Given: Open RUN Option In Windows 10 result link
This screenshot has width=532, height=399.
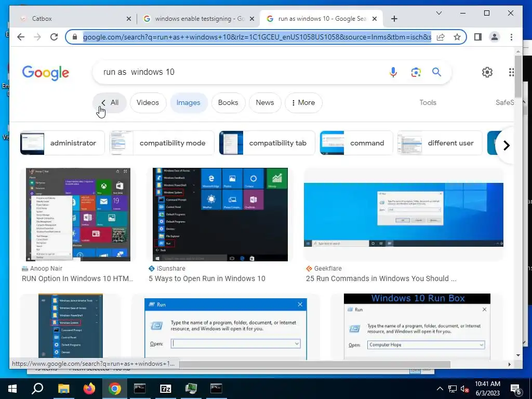Looking at the screenshot, I should pos(77,278).
